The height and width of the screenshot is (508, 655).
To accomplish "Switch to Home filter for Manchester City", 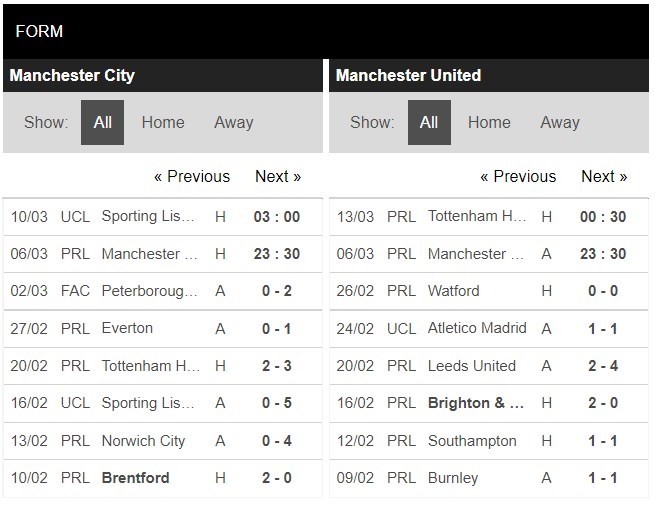I will (163, 122).
